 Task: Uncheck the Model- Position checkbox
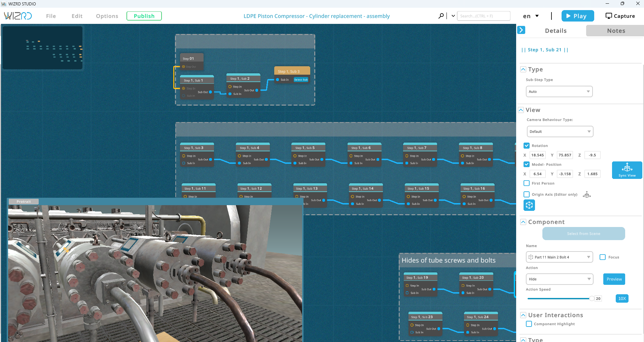point(527,164)
